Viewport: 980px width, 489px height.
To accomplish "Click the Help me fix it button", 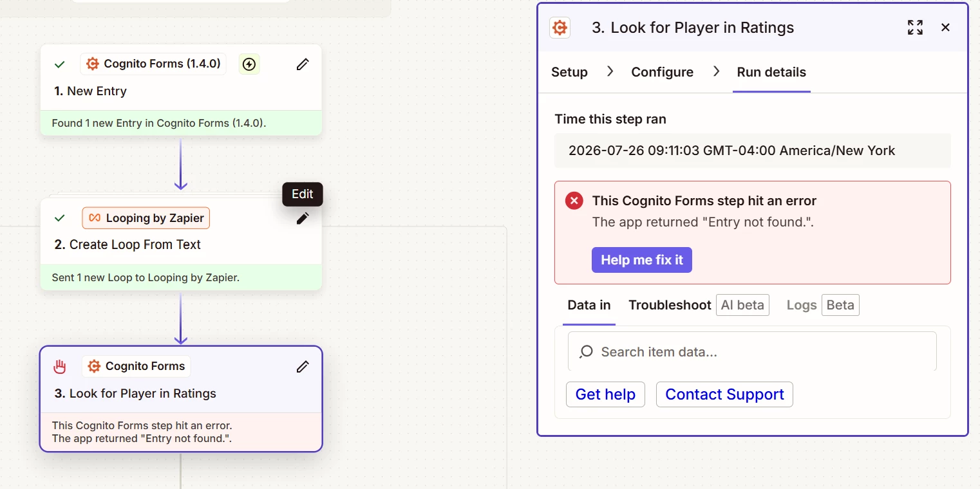I will point(642,260).
